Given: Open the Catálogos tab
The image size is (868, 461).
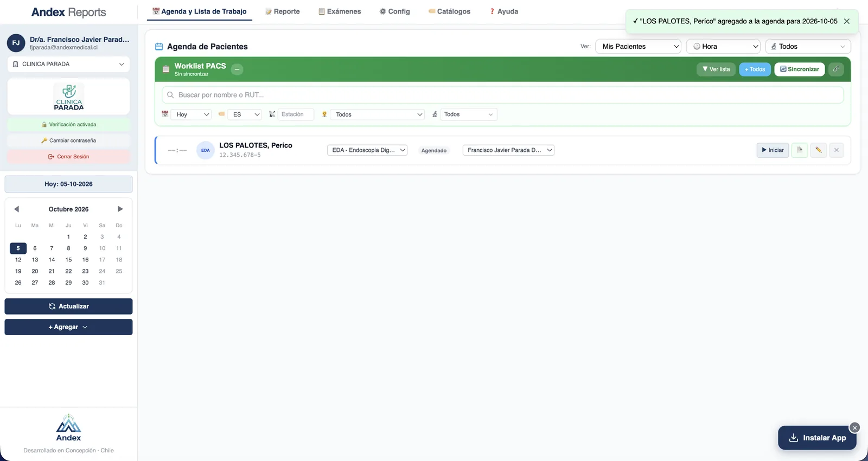Looking at the screenshot, I should point(449,11).
